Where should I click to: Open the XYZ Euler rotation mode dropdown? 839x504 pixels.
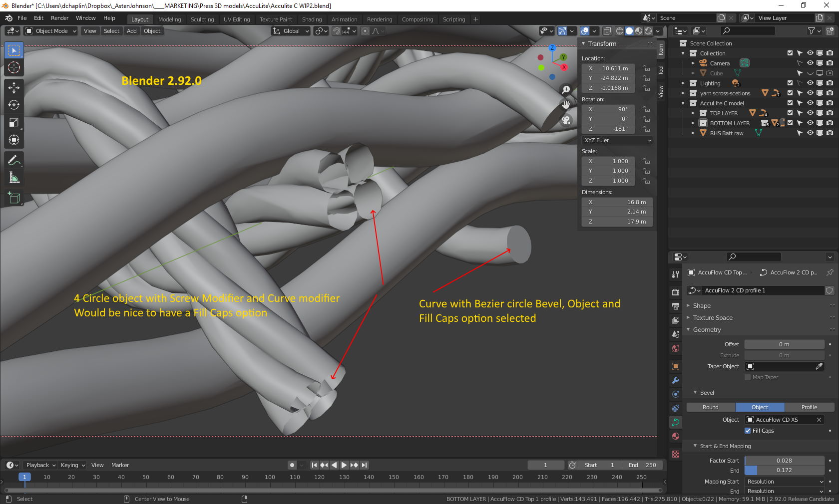(x=617, y=140)
